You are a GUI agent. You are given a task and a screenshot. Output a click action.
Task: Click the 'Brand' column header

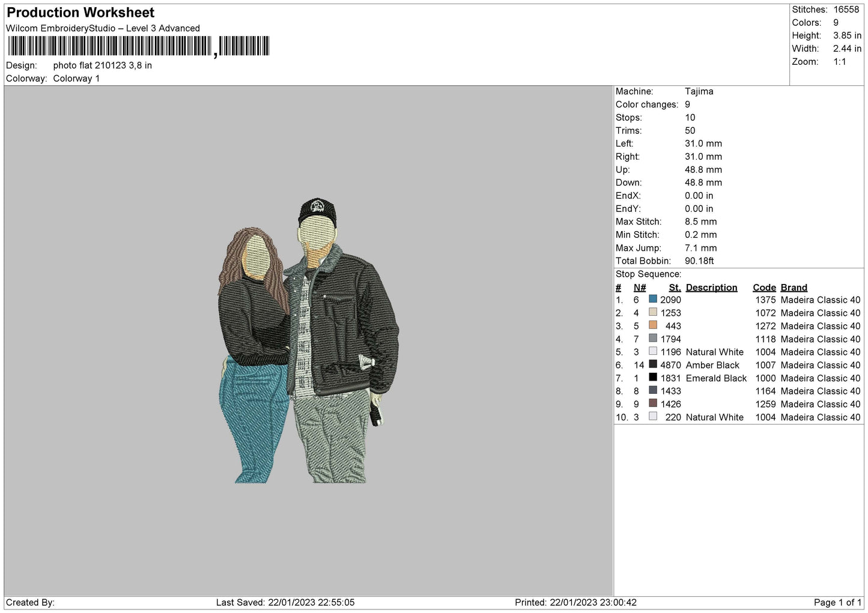point(794,288)
